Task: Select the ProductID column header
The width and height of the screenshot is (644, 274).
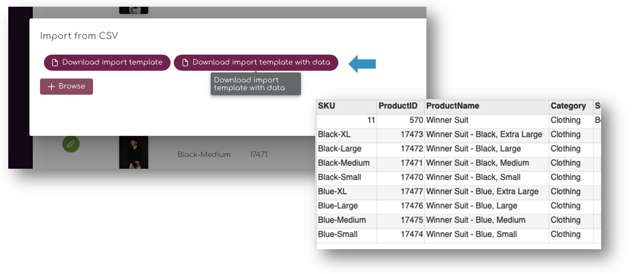Action: point(398,106)
